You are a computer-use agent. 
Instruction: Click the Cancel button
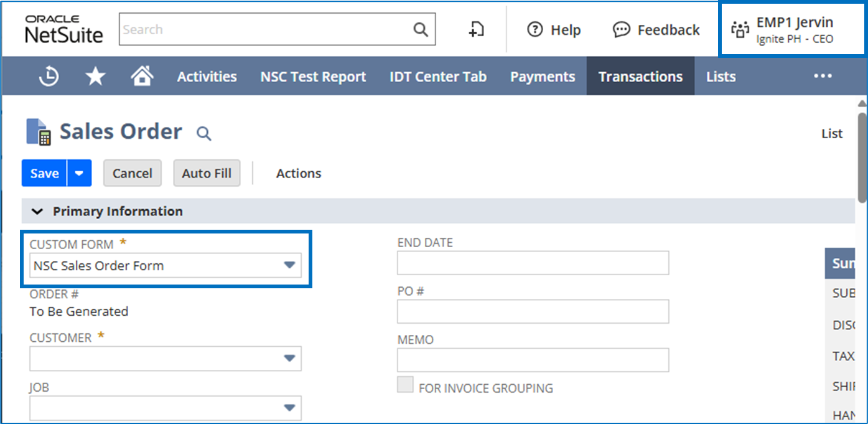pos(132,173)
